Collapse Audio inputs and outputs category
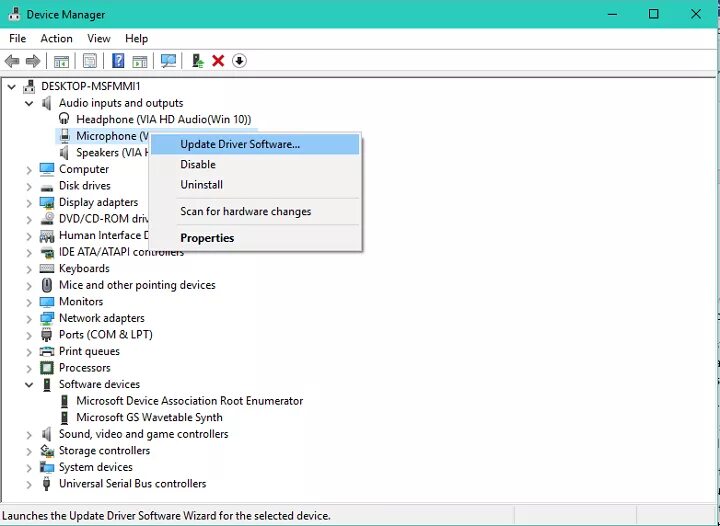The width and height of the screenshot is (720, 526). (x=29, y=103)
